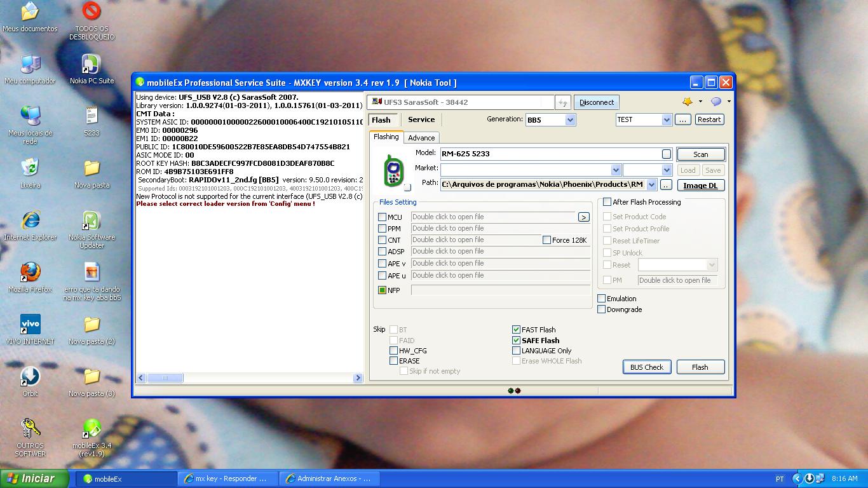Open Meus locais de rede icon
This screenshot has width=868, height=488.
30,125
